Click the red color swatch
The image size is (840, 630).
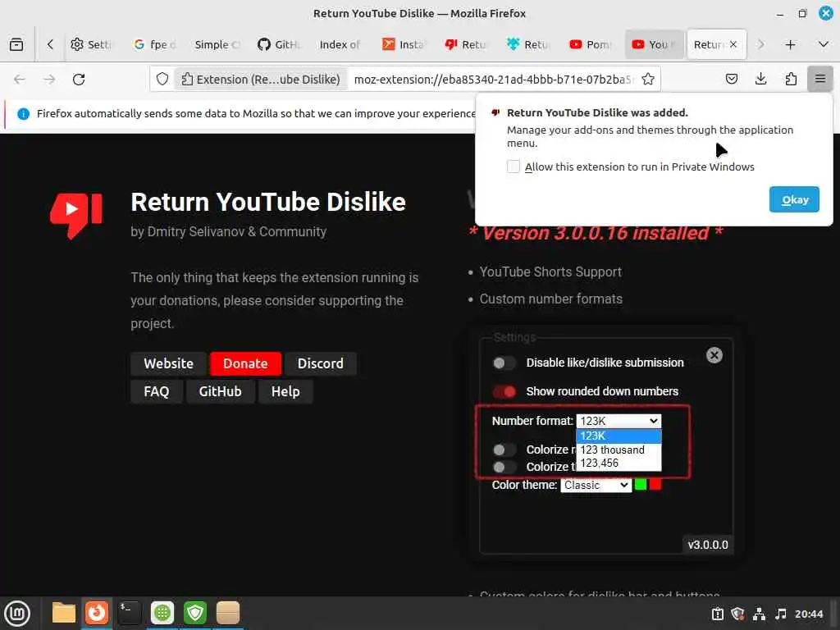click(x=655, y=484)
